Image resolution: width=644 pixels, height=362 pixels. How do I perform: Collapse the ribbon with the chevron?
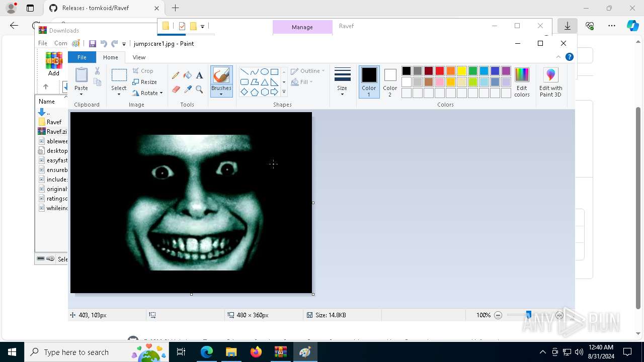558,57
